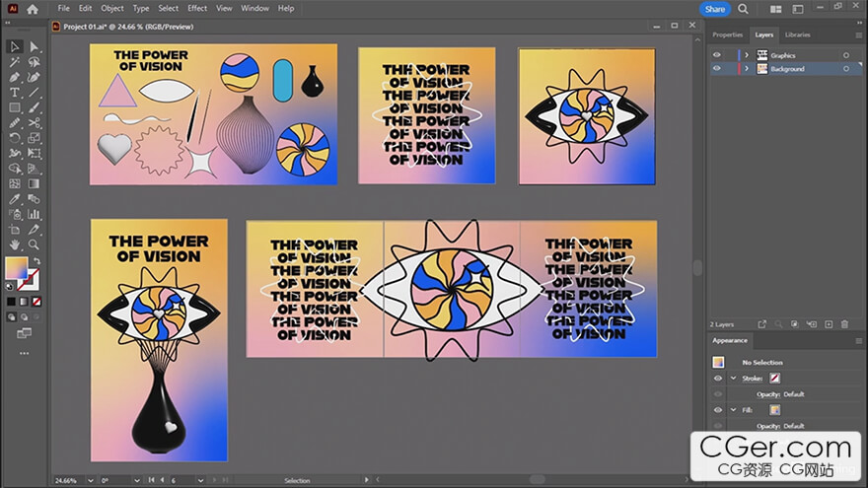Collapse the Fill attribute
This screenshot has width=868, height=488.
point(734,410)
